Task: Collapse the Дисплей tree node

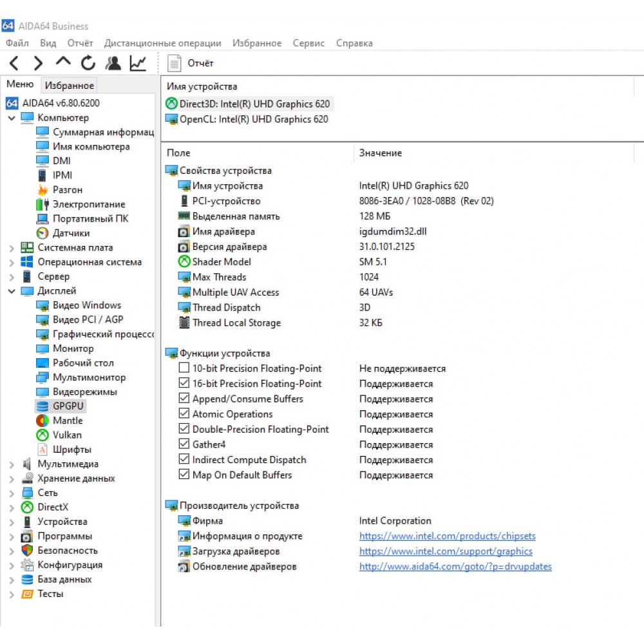Action: point(12,291)
